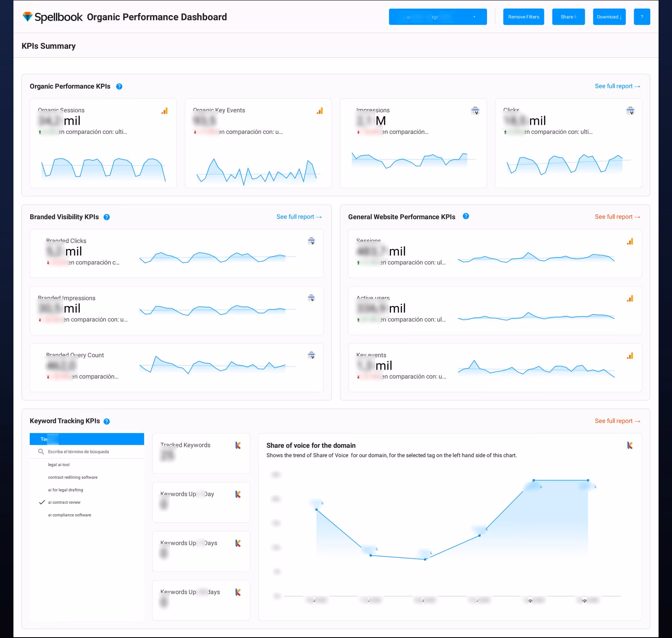Click K icon on Keywords Up Day card
The width and height of the screenshot is (672, 638).
(x=238, y=494)
